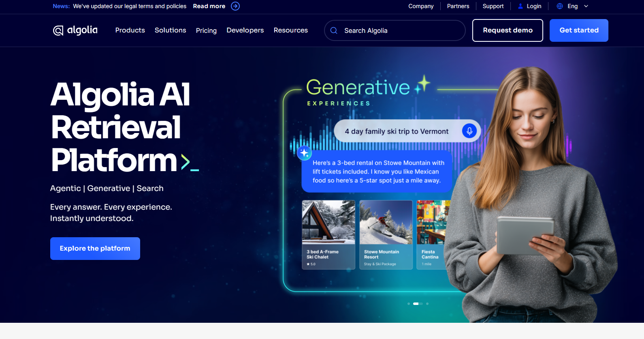Click the Explore the platform button

click(95, 249)
